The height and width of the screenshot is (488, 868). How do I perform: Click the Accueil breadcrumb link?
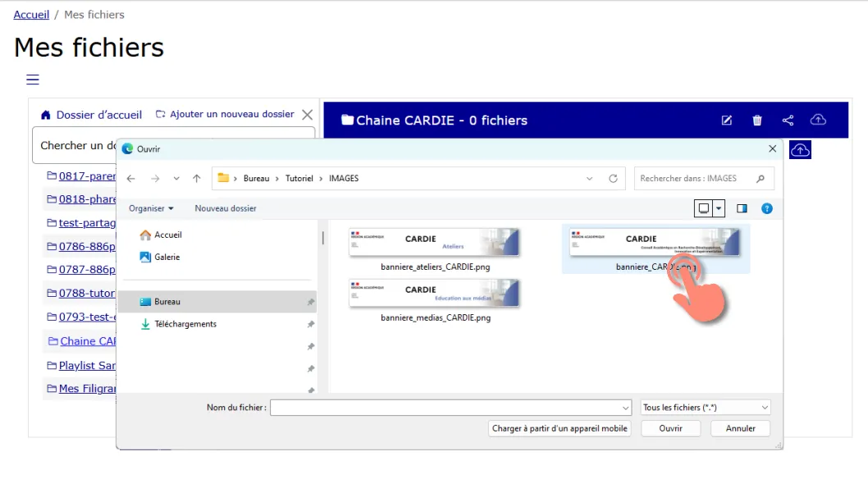(x=31, y=15)
